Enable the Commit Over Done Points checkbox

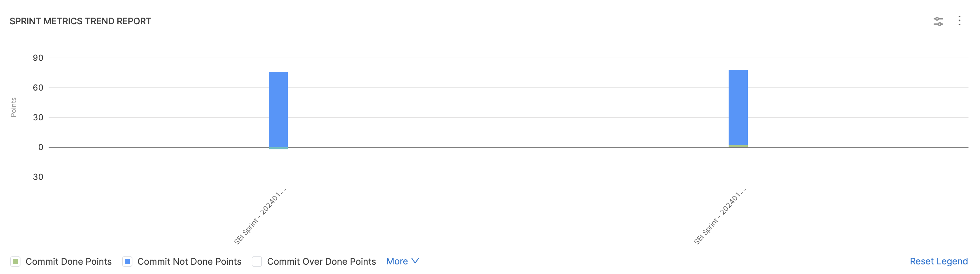(x=257, y=262)
